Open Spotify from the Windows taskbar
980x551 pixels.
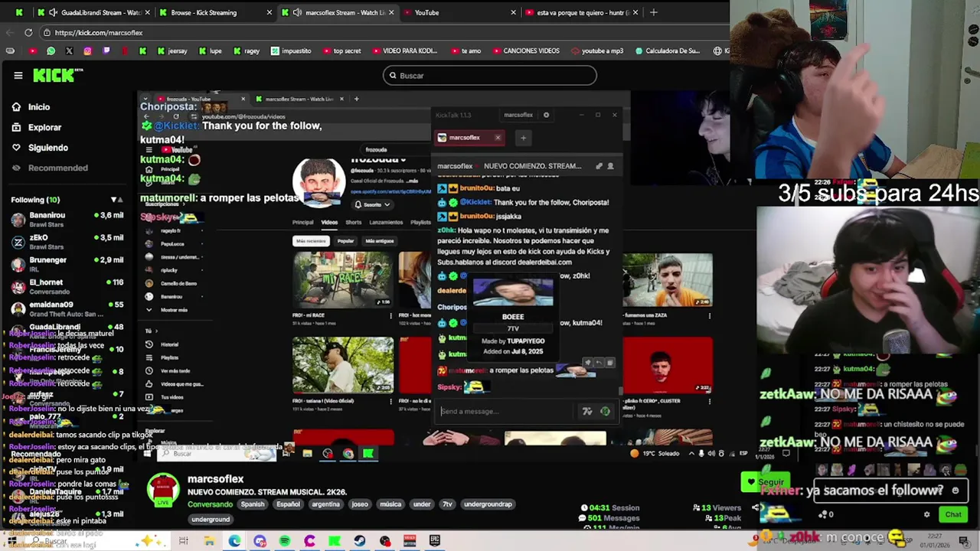click(285, 541)
